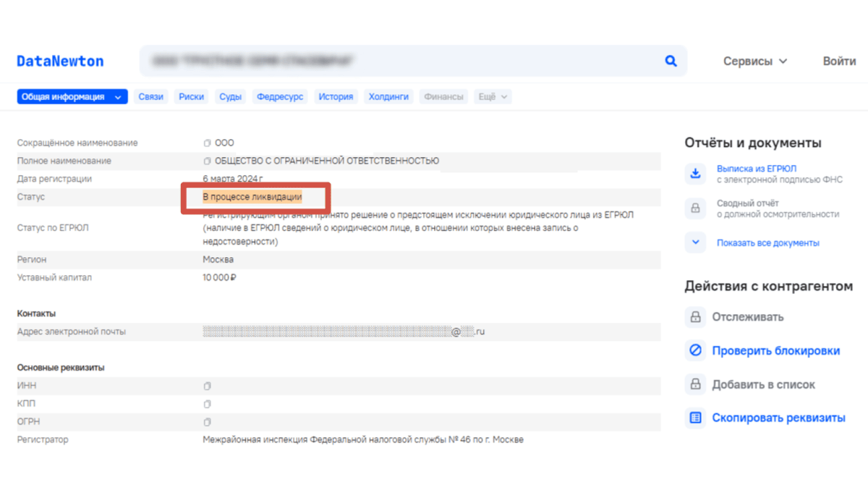The width and height of the screenshot is (868, 490).
Task: Click Добавить в список action
Action: [x=764, y=385]
